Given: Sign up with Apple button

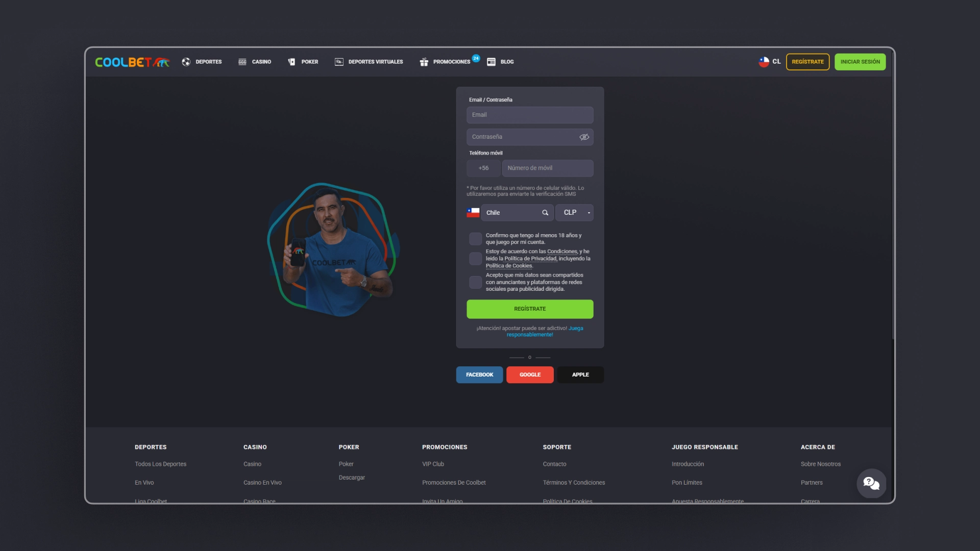Looking at the screenshot, I should coord(580,375).
